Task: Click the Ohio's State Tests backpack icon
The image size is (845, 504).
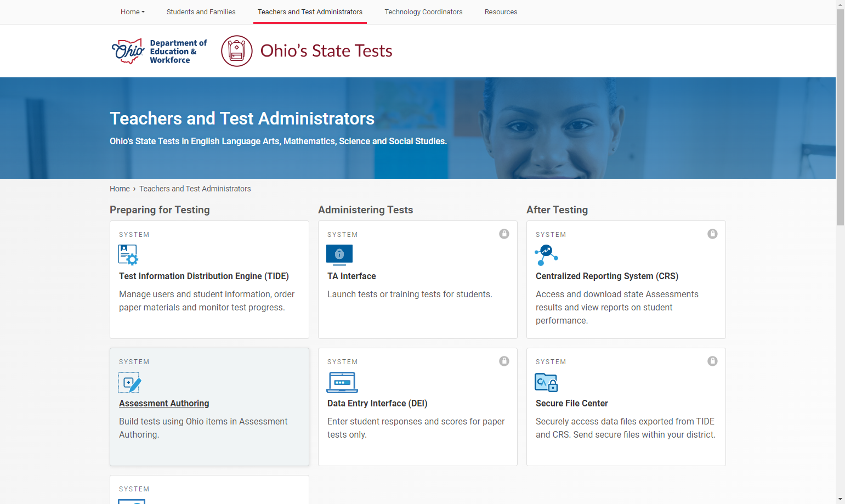Action: (237, 51)
